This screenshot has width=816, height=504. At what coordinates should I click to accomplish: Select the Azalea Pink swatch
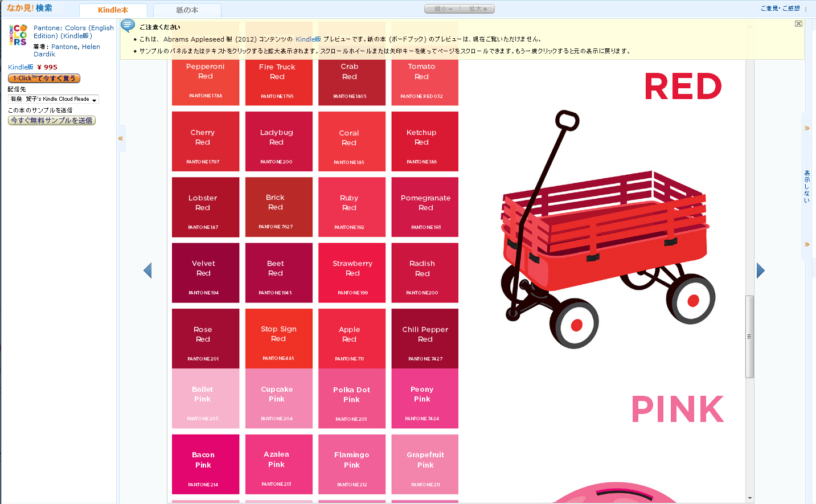coord(279,464)
